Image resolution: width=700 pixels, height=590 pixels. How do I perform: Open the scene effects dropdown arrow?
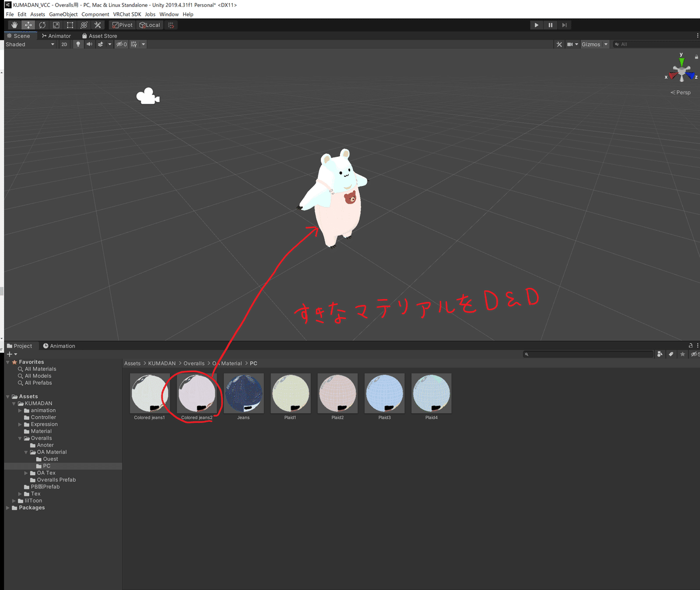[109, 44]
